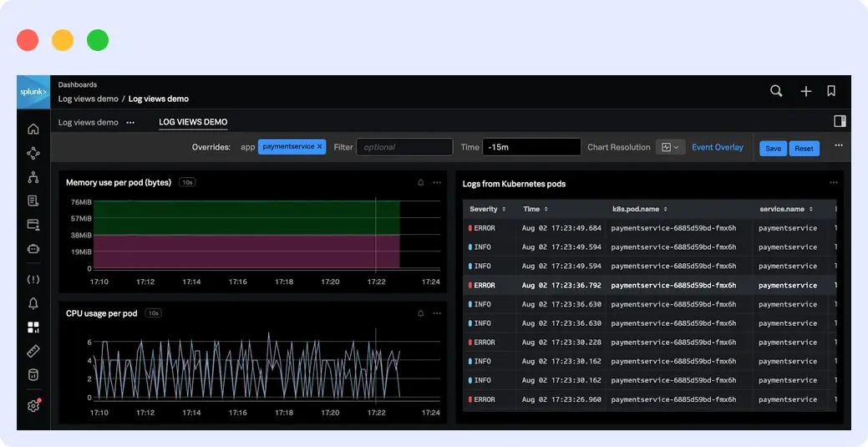Click the Save button

click(774, 149)
